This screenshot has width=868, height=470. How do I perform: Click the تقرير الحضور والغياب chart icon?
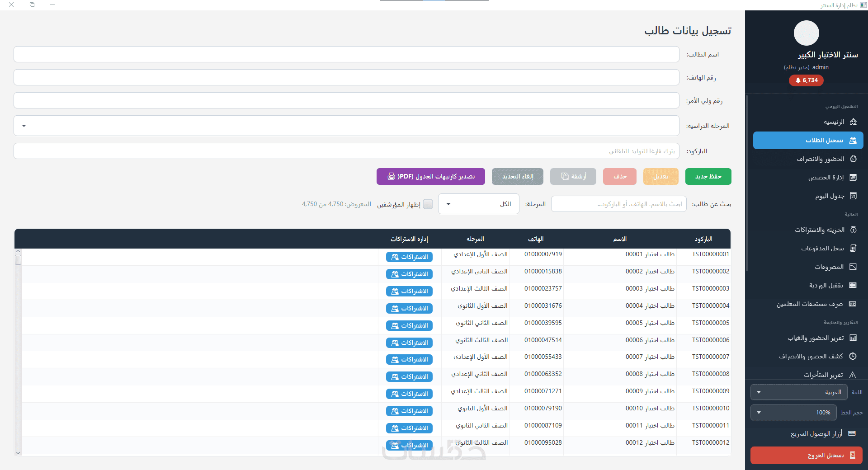[x=853, y=338]
